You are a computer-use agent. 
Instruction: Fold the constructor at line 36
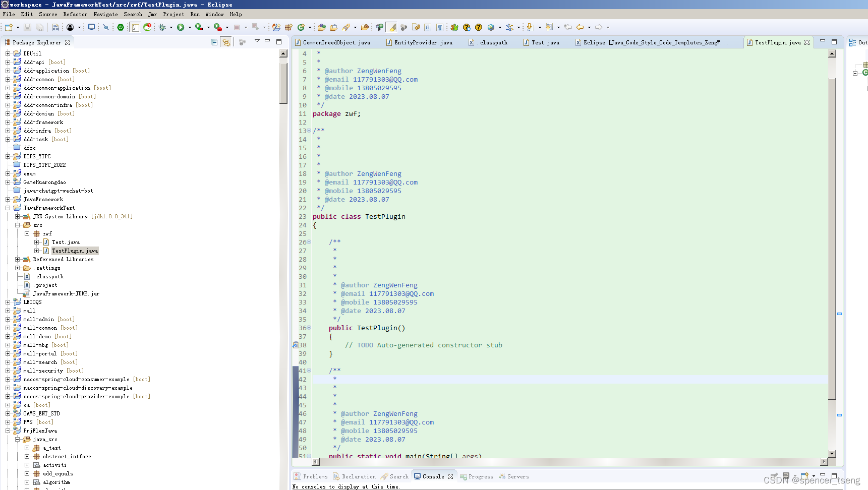(309, 328)
